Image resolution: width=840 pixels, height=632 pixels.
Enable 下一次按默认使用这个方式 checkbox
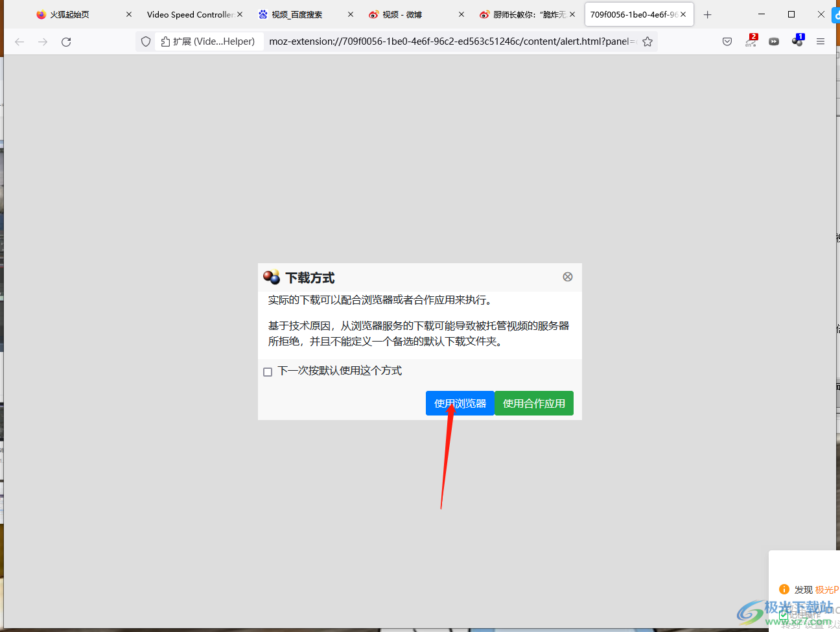[268, 371]
